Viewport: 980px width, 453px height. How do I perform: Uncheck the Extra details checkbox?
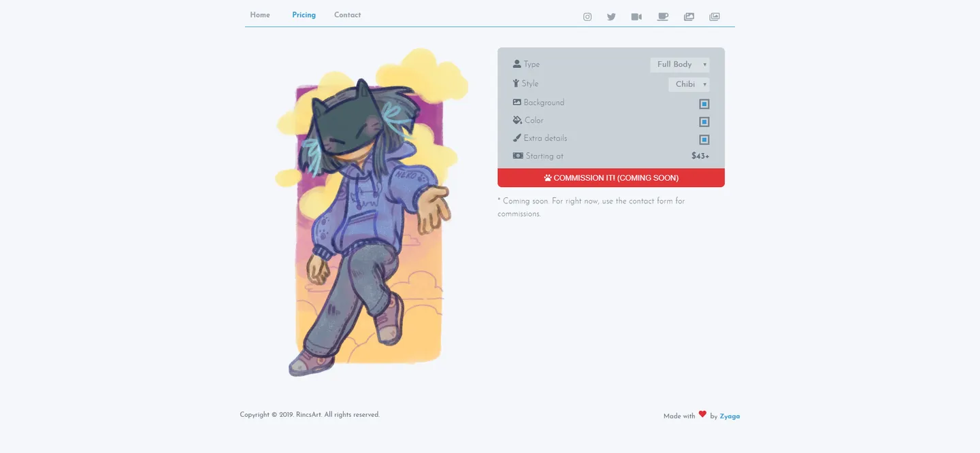pos(704,139)
